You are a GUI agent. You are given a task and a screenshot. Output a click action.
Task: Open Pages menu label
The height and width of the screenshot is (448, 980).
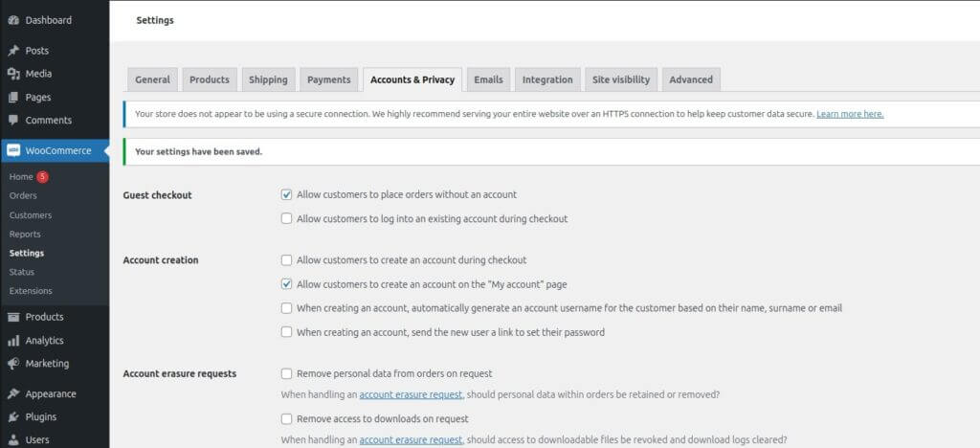38,98
